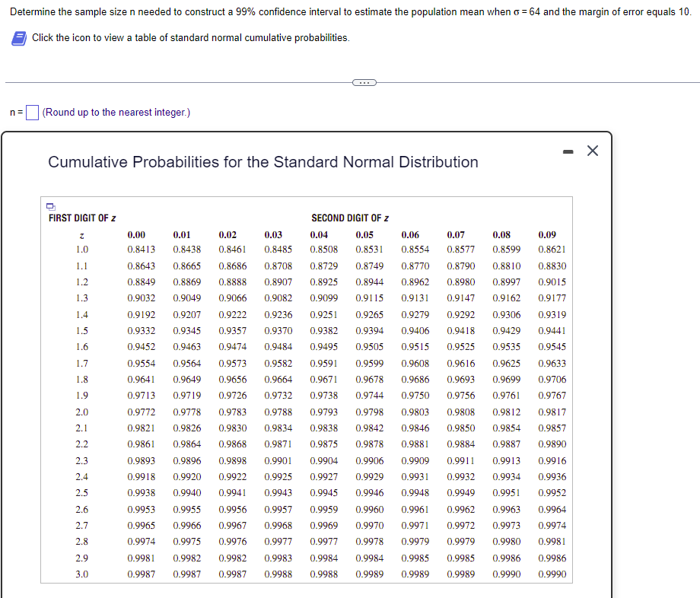The height and width of the screenshot is (598, 700).
Task: Select cell 0.9970 in row 2.7
Action: [x=370, y=526]
